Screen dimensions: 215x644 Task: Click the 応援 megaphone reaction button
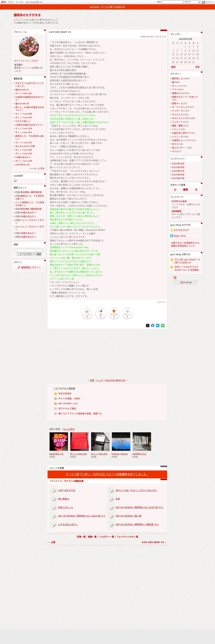(101, 313)
